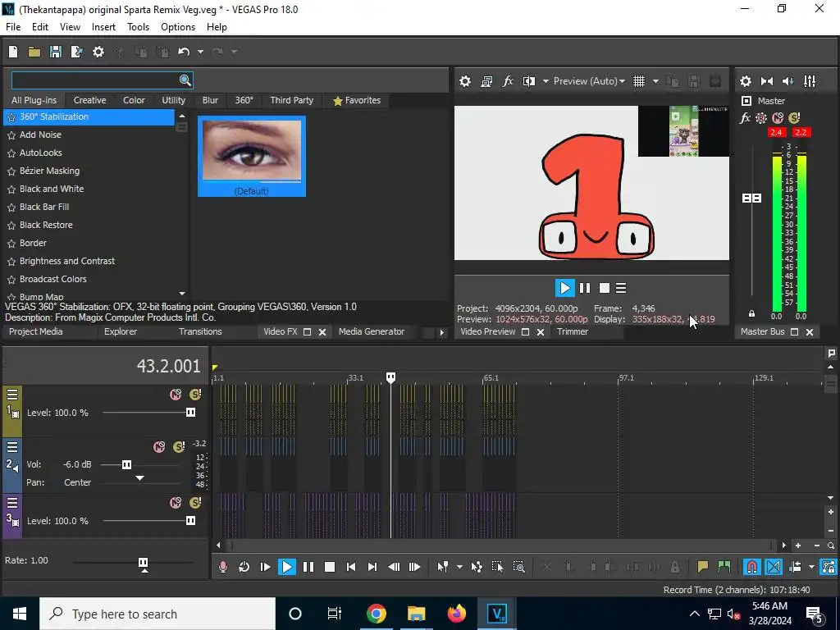Open Master Bus audio properties gear
The width and height of the screenshot is (840, 630).
tap(745, 81)
